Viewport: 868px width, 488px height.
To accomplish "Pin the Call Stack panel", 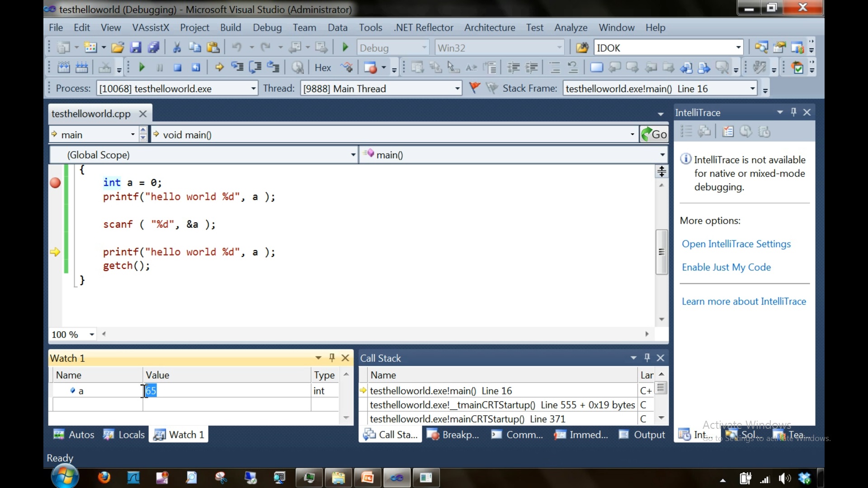I will pyautogui.click(x=647, y=358).
